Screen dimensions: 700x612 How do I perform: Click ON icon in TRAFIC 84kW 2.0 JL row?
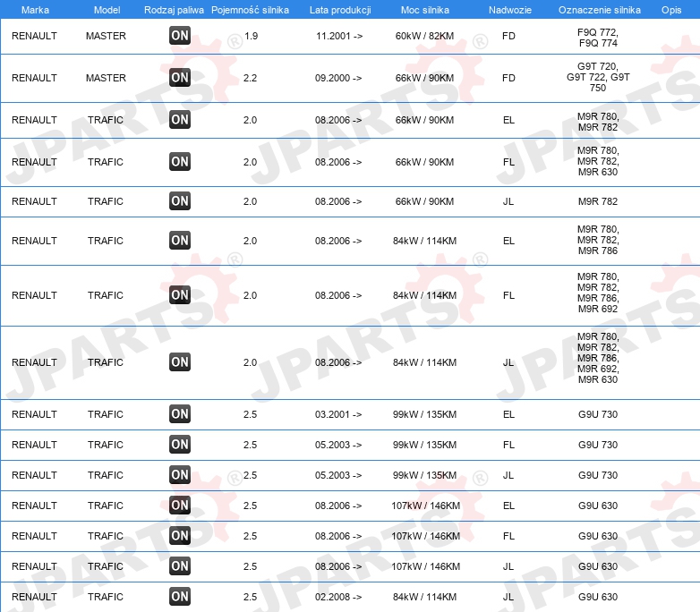(180, 362)
